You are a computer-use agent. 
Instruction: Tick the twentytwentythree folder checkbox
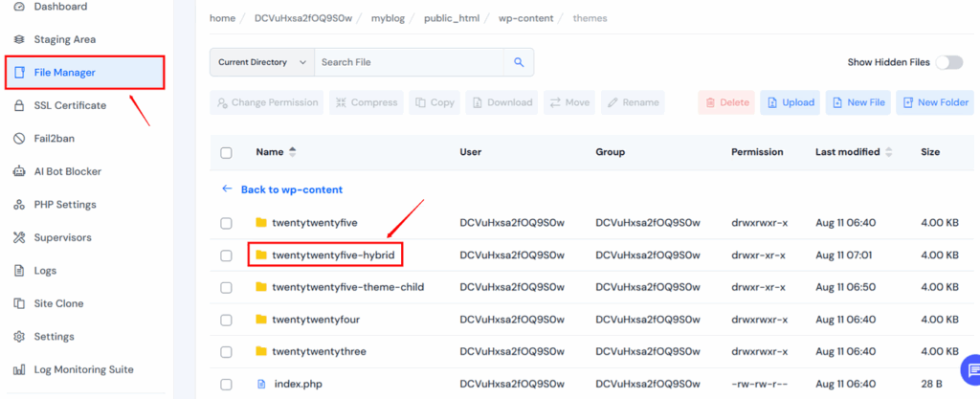[227, 351]
